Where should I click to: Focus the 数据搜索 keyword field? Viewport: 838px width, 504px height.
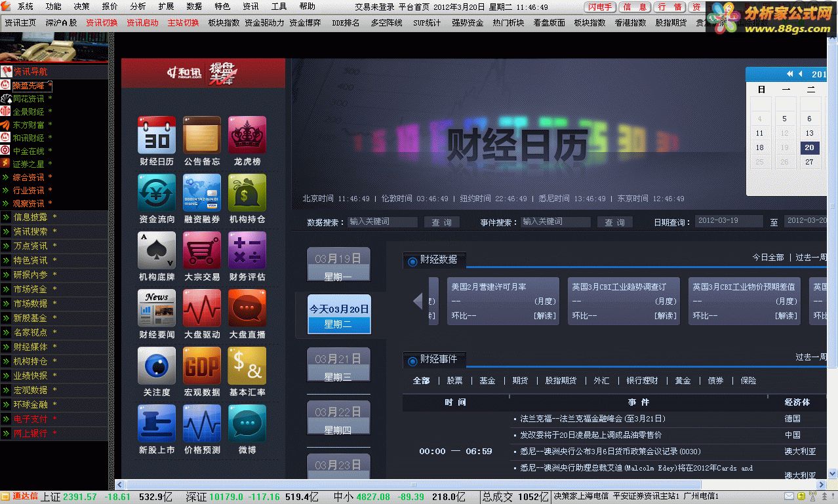point(382,222)
